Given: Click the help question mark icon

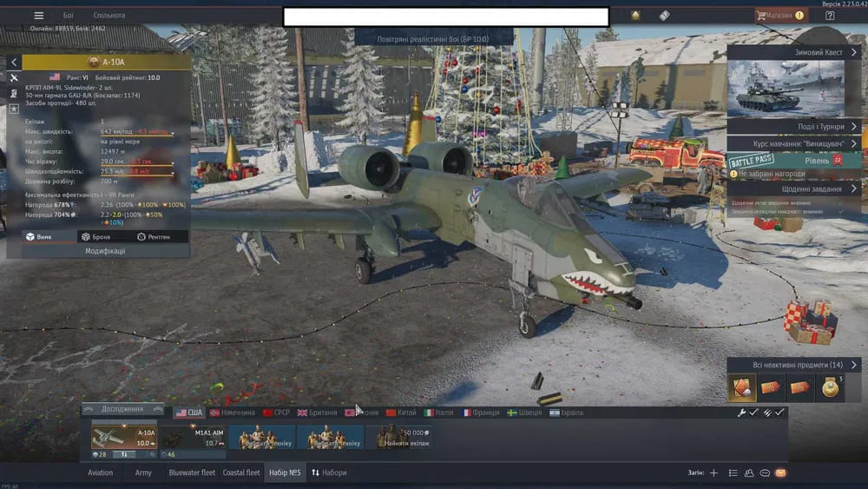Looking at the screenshot, I should pyautogui.click(x=830, y=16).
